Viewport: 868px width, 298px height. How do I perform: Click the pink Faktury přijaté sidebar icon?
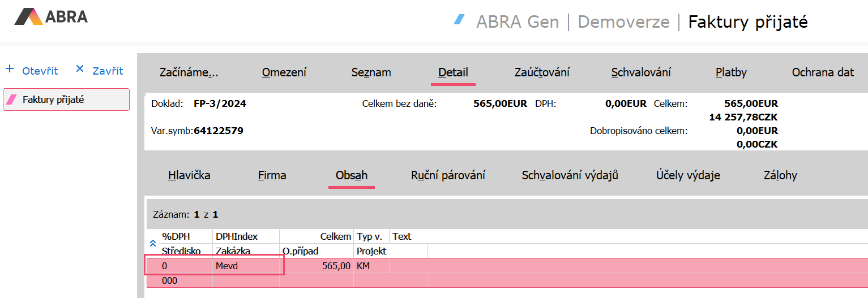tap(11, 100)
